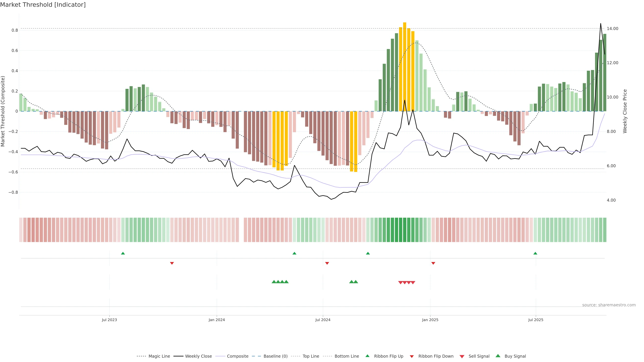Click the Ribbon Flip Down legend triangle
Image resolution: width=644 pixels, height=362 pixels.
[412, 356]
